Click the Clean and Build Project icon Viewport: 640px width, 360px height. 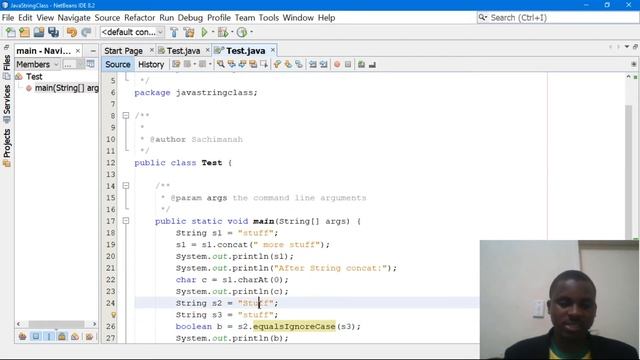[x=189, y=32]
